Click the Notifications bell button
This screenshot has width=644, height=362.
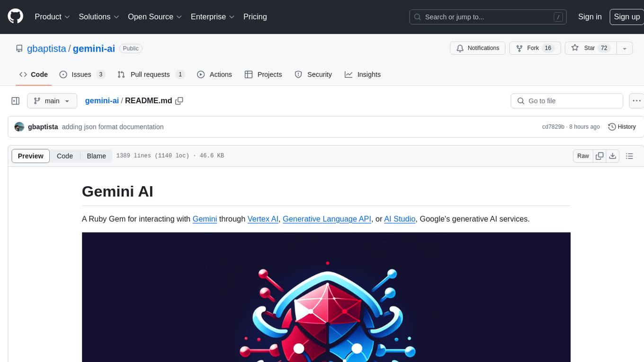click(x=478, y=48)
